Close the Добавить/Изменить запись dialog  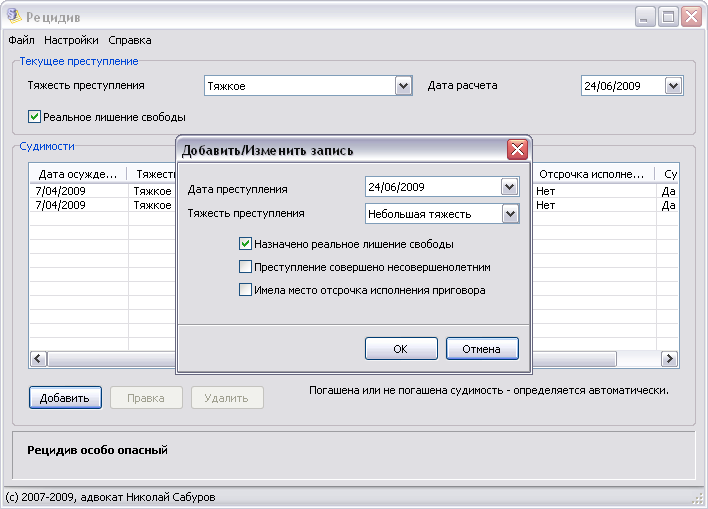[517, 150]
